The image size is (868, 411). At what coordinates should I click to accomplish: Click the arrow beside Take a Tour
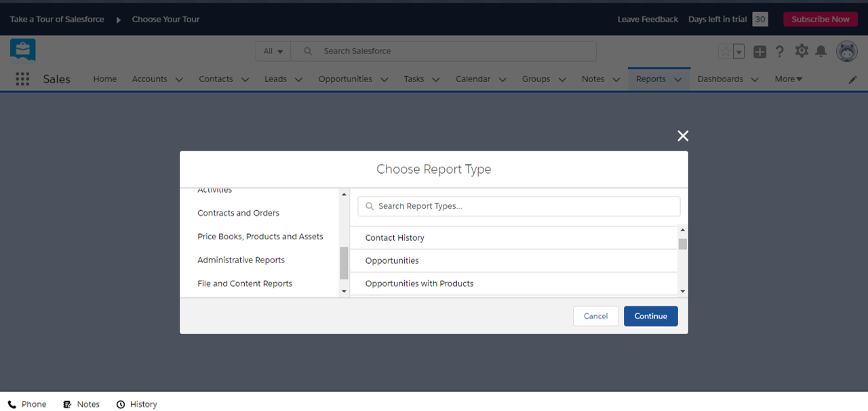point(118,20)
